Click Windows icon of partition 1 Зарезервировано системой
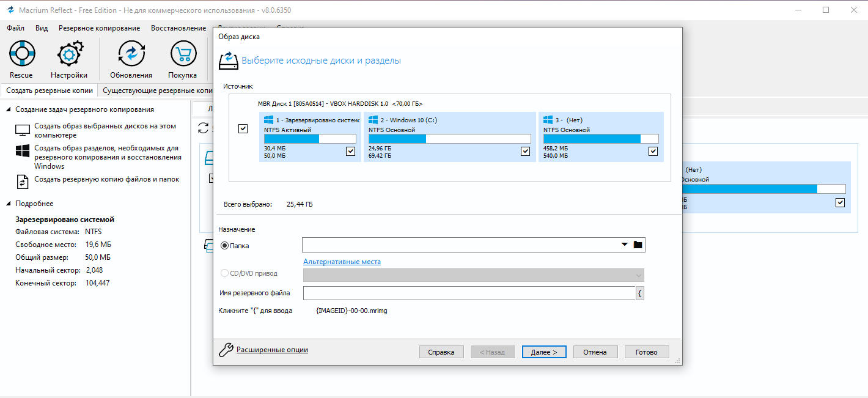This screenshot has height=398, width=868. tap(269, 120)
